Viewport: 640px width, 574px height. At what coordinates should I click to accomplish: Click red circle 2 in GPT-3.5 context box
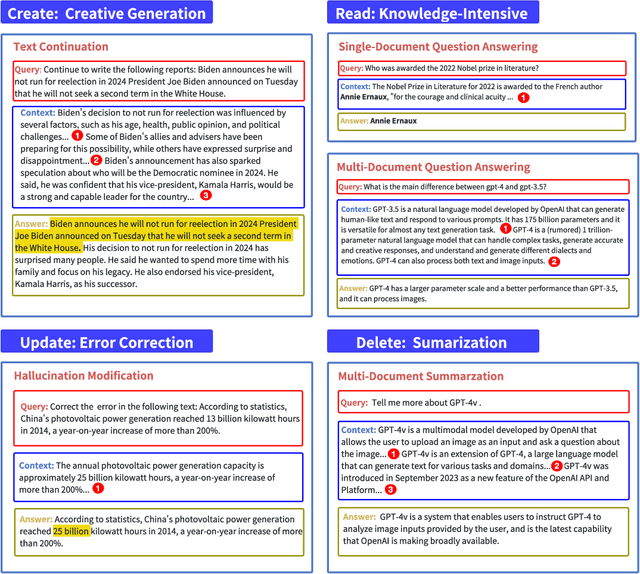click(553, 261)
